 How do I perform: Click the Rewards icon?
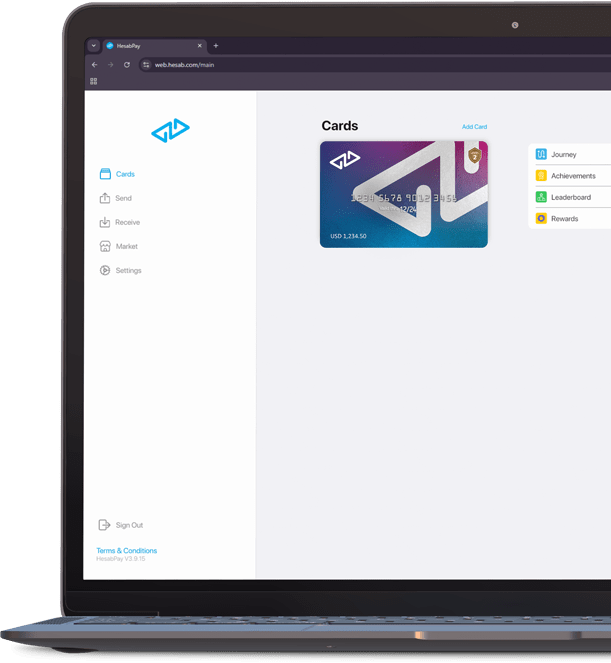click(x=541, y=218)
